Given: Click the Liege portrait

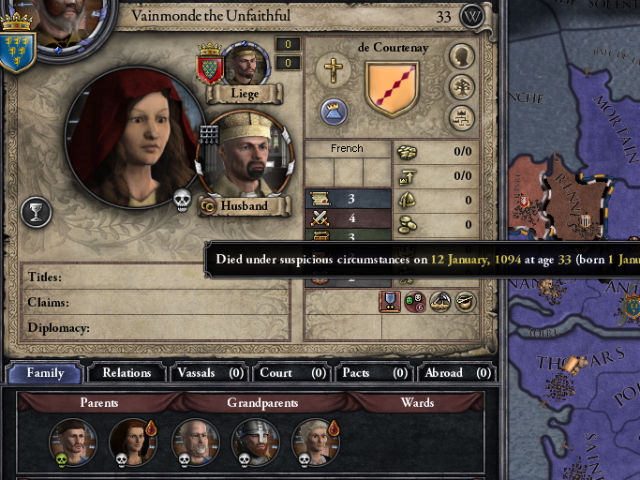Looking at the screenshot, I should coord(246,64).
